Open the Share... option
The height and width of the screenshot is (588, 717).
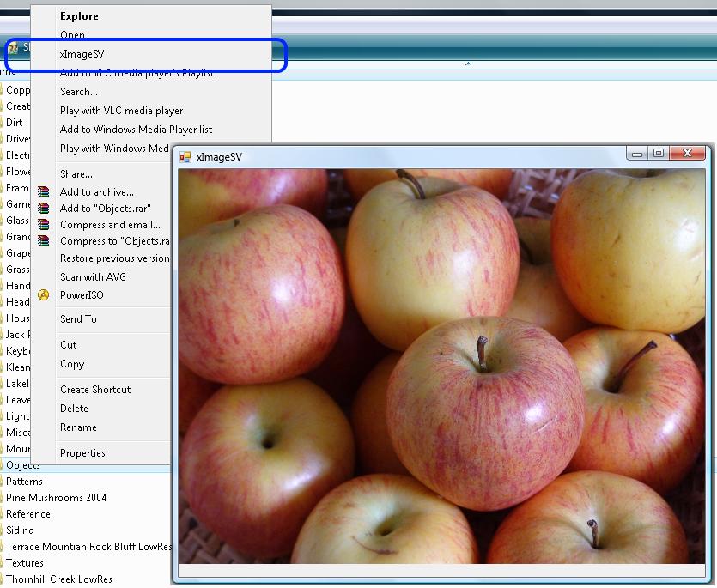click(x=76, y=174)
